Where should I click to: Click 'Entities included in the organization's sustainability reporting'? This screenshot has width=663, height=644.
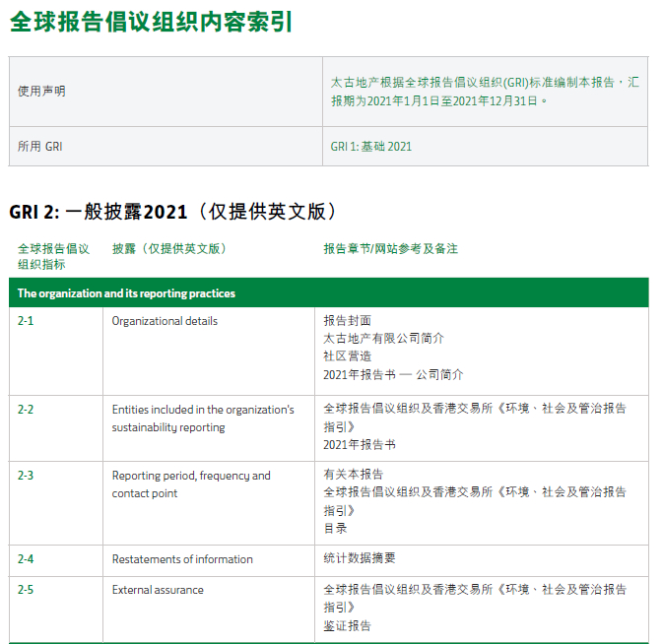(x=203, y=419)
